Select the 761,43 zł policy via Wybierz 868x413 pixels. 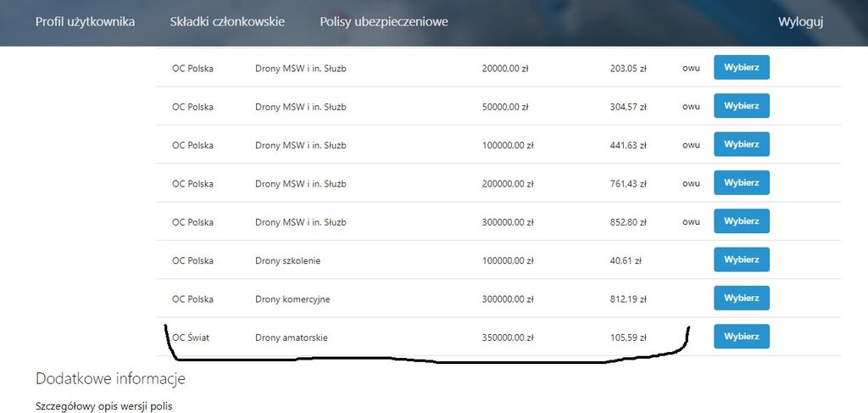click(x=741, y=183)
